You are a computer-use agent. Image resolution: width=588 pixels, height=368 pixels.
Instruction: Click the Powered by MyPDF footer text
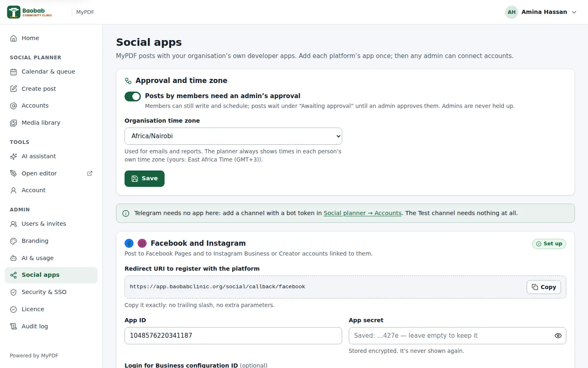[x=34, y=356]
